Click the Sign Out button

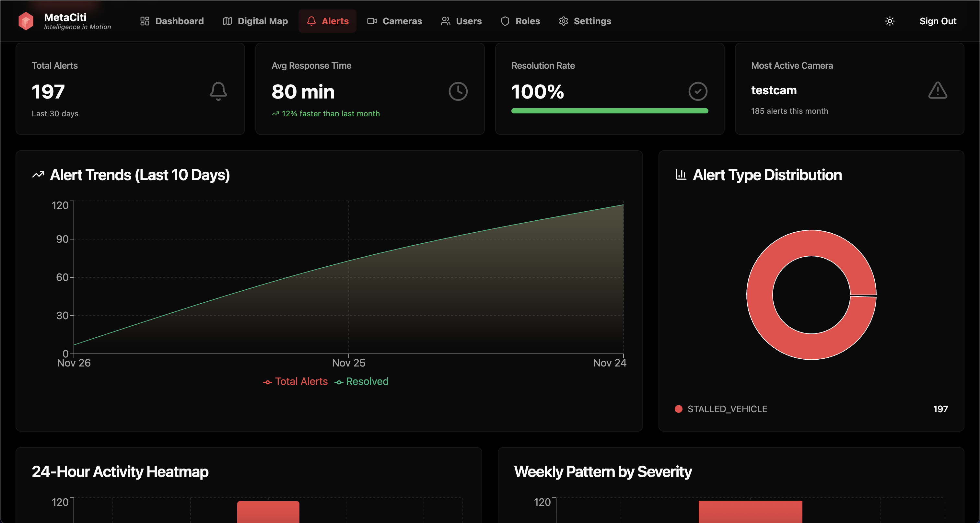938,21
